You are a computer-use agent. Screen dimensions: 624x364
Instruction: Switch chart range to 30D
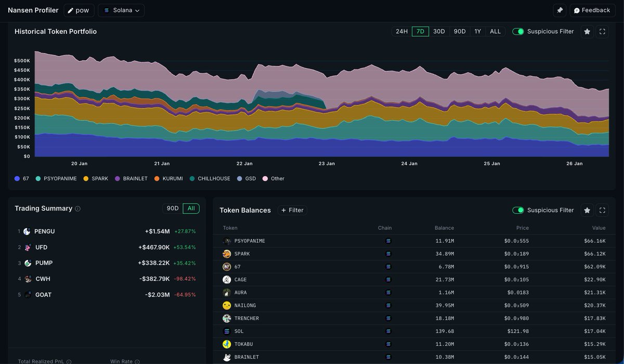(x=439, y=31)
